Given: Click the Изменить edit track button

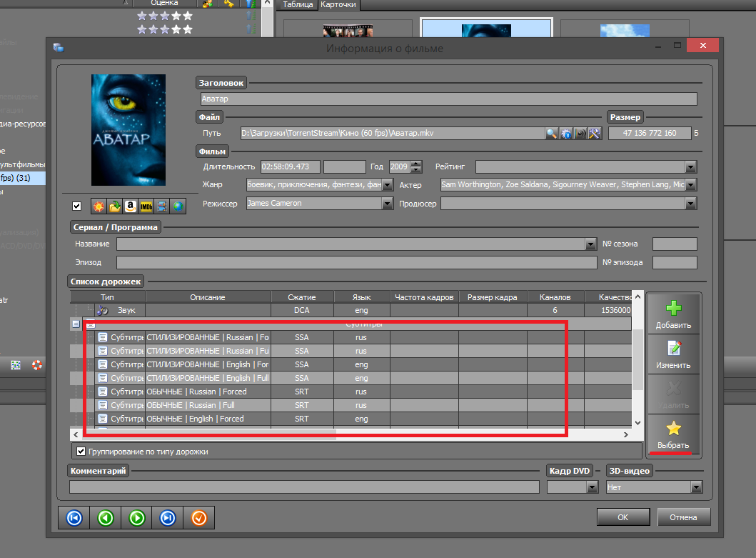Looking at the screenshot, I should (674, 355).
